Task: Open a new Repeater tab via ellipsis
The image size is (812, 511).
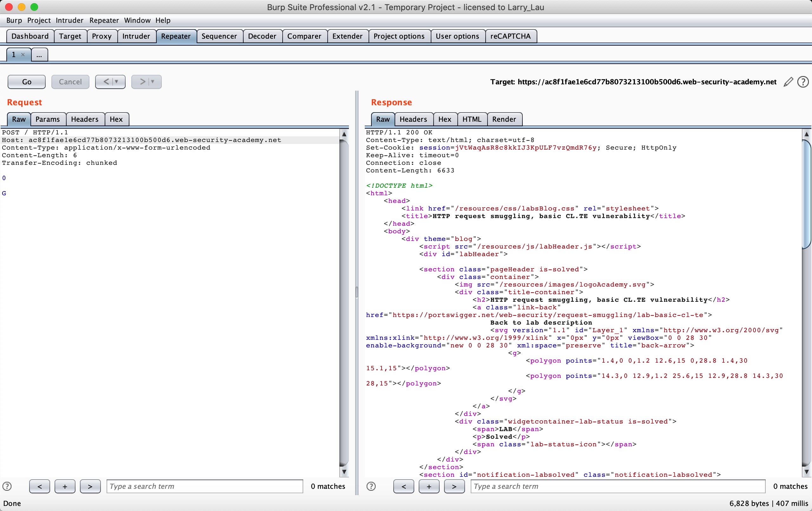Action: tap(39, 55)
